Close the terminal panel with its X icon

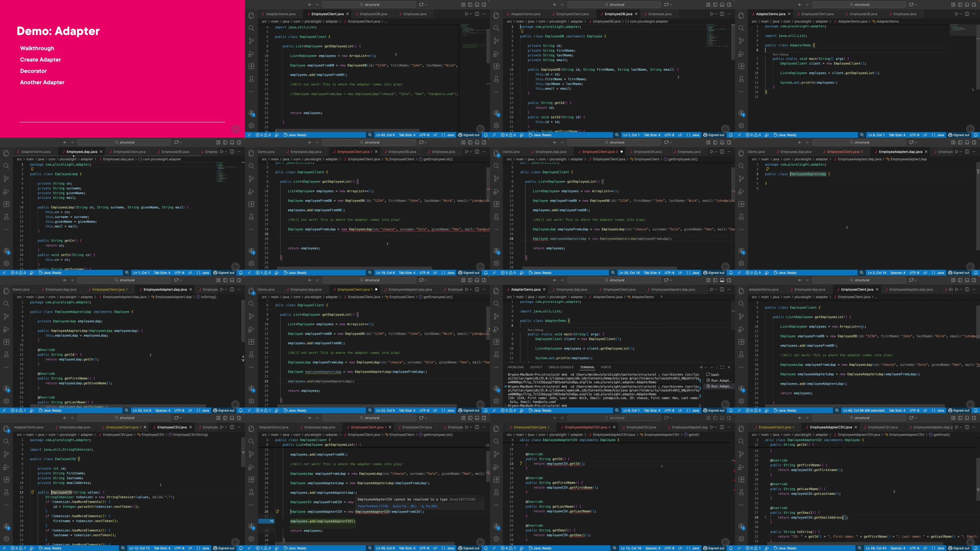coord(729,367)
